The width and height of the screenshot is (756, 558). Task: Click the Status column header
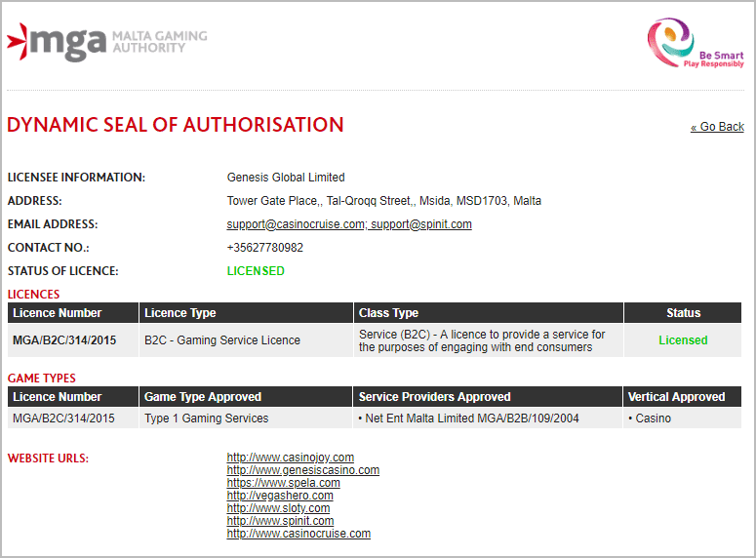(683, 313)
